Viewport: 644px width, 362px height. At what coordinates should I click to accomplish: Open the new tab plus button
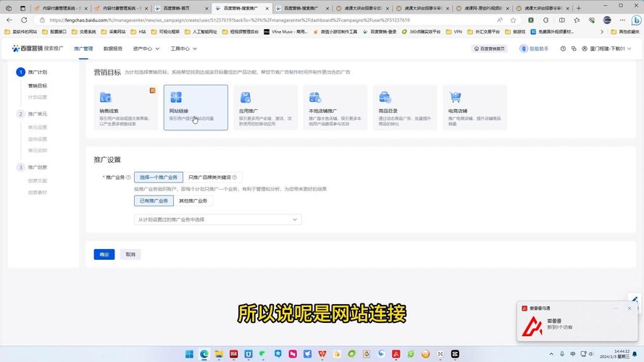point(579,8)
